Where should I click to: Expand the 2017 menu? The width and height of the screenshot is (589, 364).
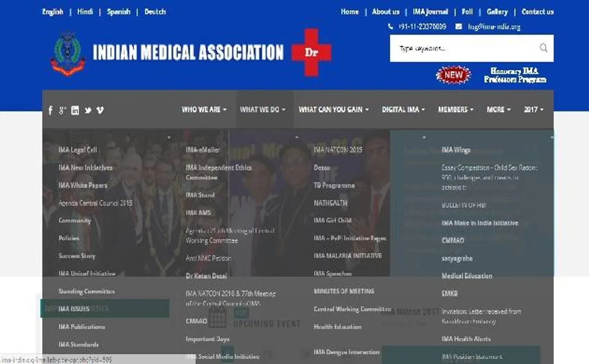tap(533, 109)
